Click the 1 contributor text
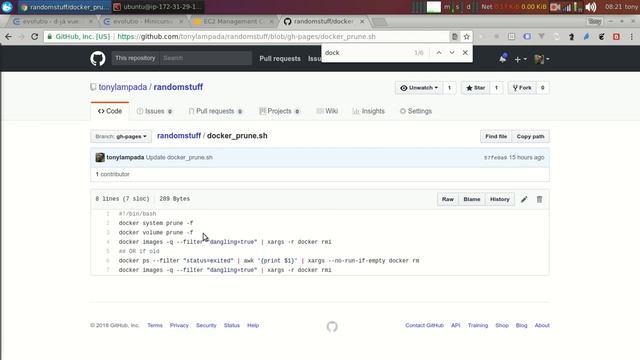Viewport: 640px width, 360px height. [x=113, y=174]
